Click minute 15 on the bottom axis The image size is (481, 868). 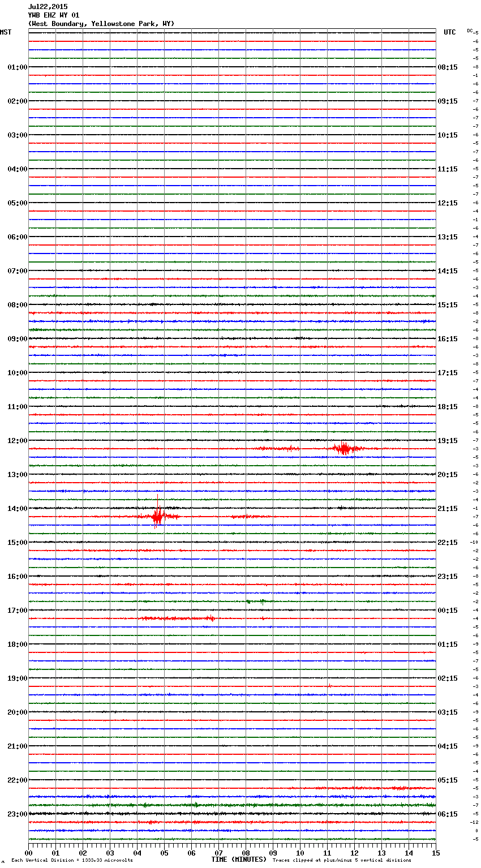436,853
